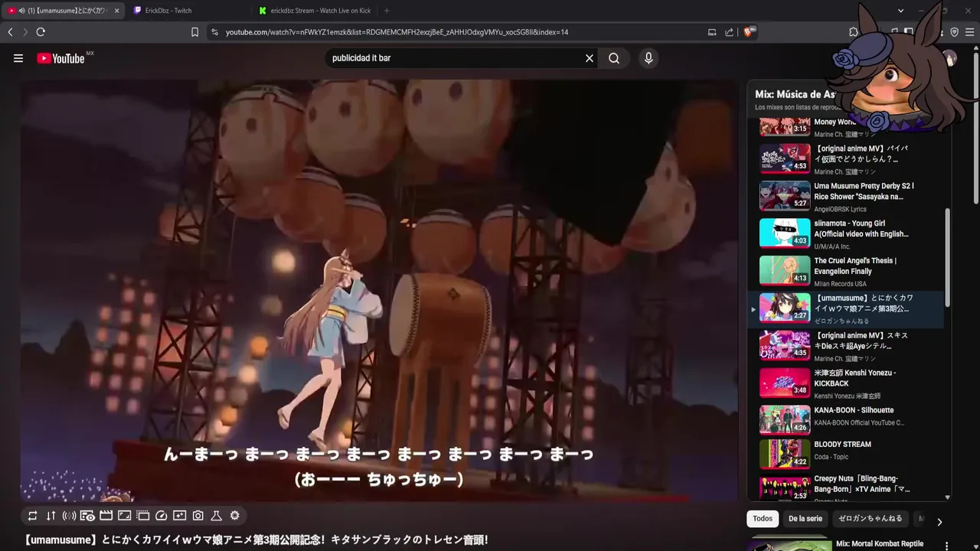Open the playback speed gauge icon
980x551 pixels.
click(x=161, y=516)
